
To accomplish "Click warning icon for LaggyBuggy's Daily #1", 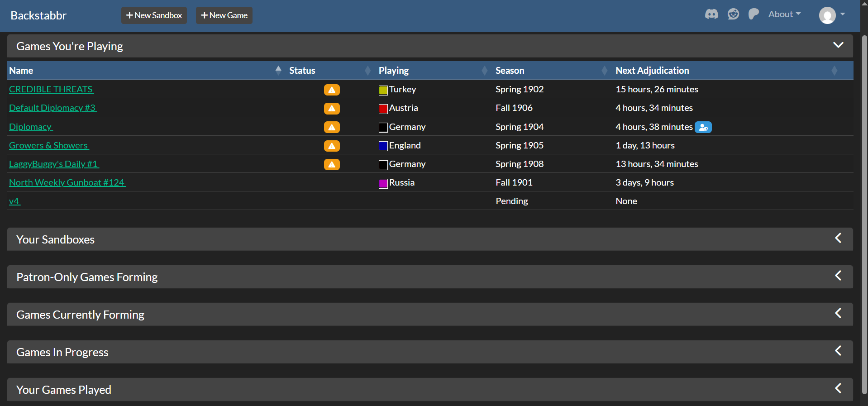I will (332, 164).
